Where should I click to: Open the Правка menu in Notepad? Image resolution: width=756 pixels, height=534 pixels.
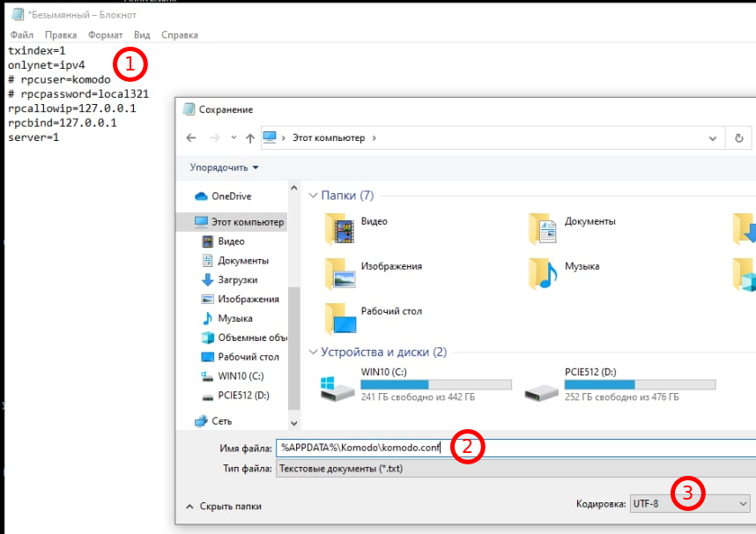(61, 34)
